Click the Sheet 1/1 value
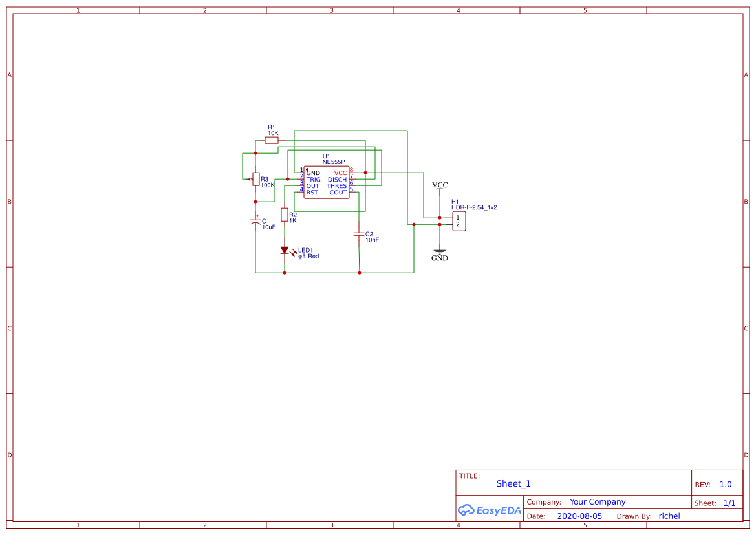 (730, 503)
